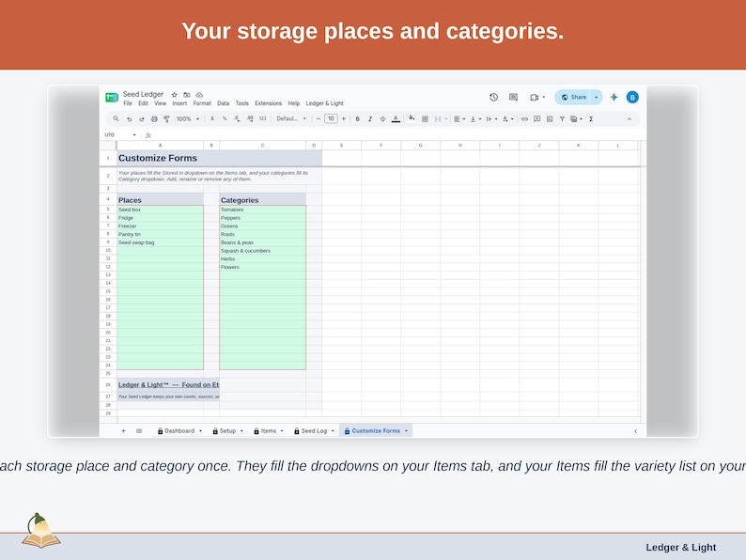Open the zoom 100% dropdown

point(188,119)
